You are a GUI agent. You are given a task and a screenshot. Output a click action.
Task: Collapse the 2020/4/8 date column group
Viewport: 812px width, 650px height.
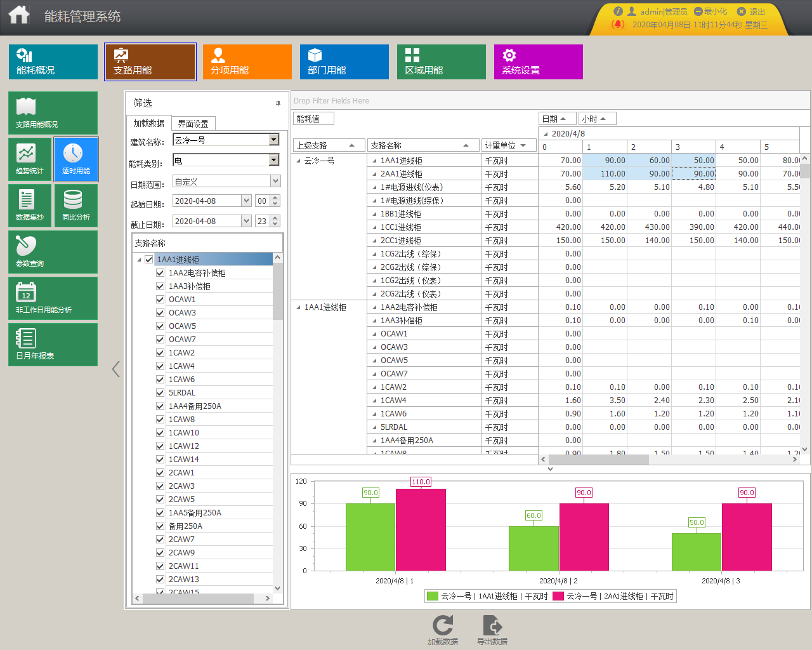coord(546,134)
